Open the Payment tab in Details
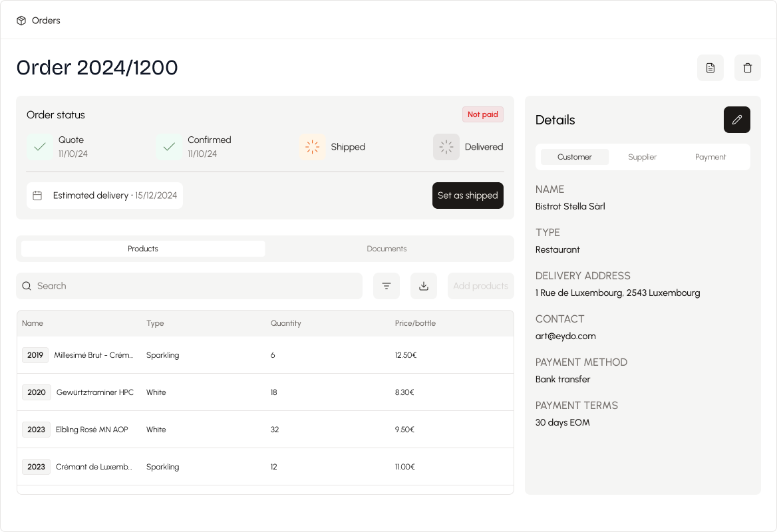This screenshot has height=532, width=777. 710,157
